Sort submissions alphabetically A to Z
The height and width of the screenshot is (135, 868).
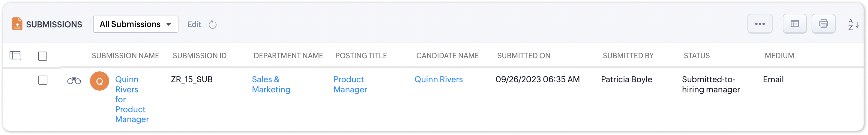pos(853,24)
